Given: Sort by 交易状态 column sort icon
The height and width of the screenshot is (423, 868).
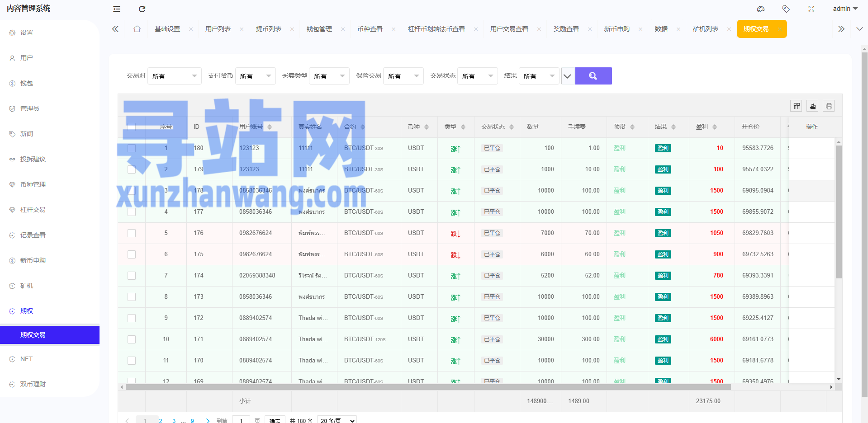Looking at the screenshot, I should pyautogui.click(x=512, y=127).
